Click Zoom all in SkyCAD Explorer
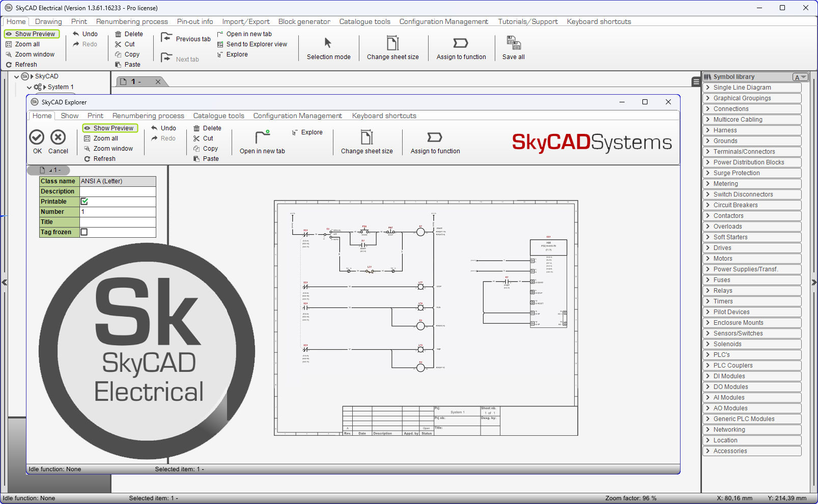This screenshot has width=818, height=504. pyautogui.click(x=101, y=138)
